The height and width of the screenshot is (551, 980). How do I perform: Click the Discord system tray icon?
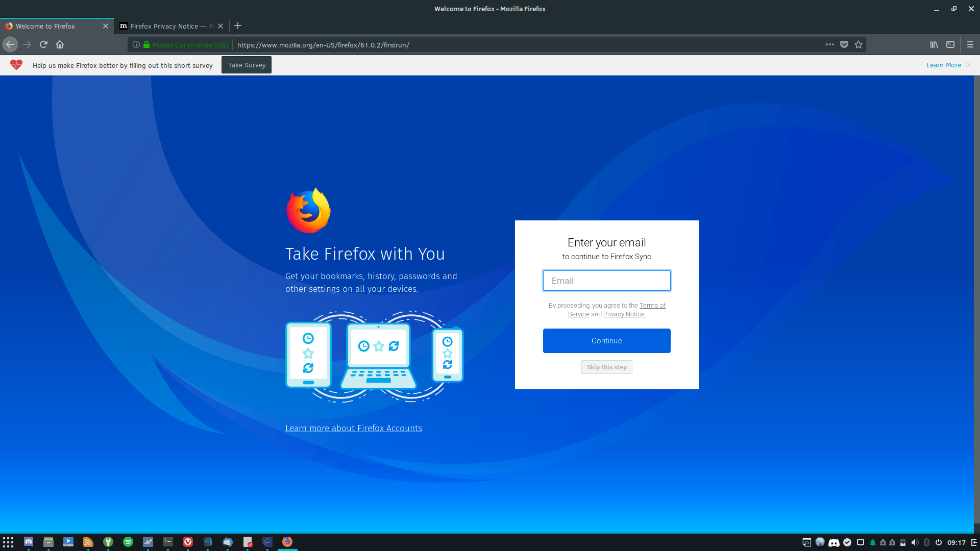click(x=834, y=542)
